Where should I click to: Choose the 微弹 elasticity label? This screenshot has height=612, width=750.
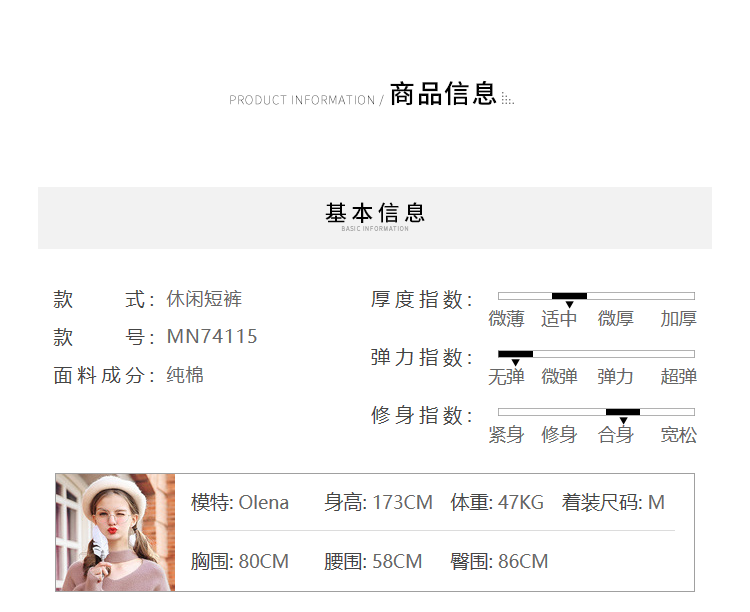[559, 377]
